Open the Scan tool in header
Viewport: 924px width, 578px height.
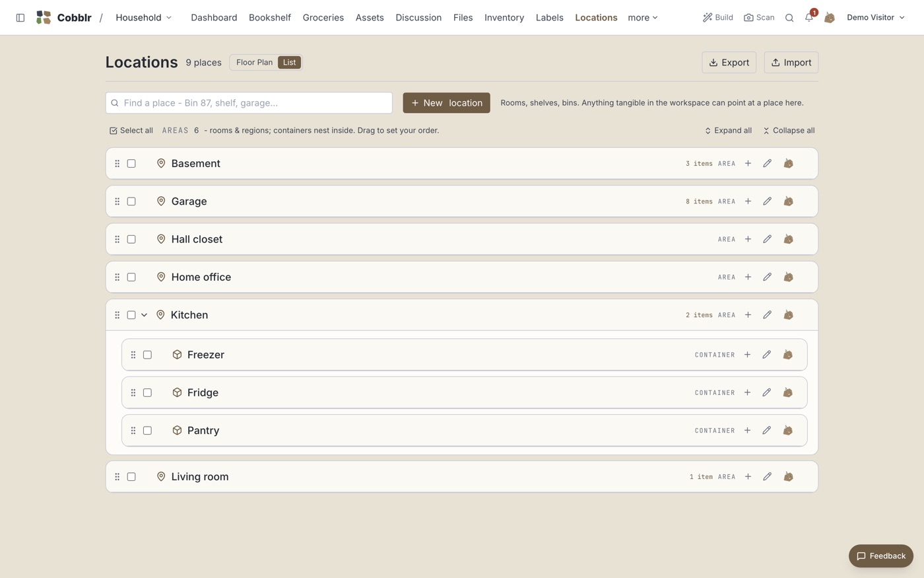pos(759,18)
